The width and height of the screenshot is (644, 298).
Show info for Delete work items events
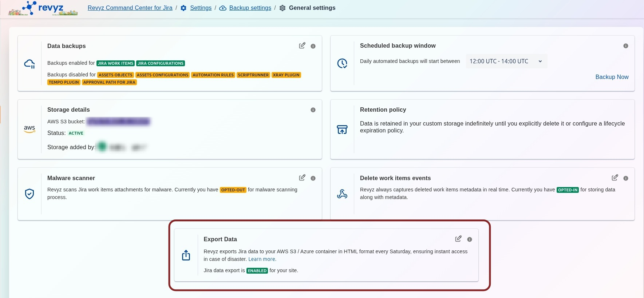[625, 178]
